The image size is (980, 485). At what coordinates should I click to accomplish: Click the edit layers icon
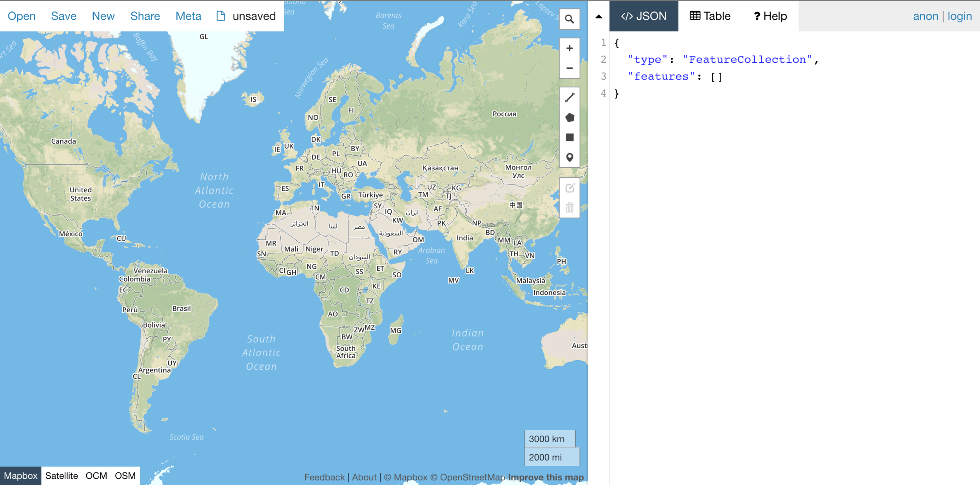click(x=569, y=188)
